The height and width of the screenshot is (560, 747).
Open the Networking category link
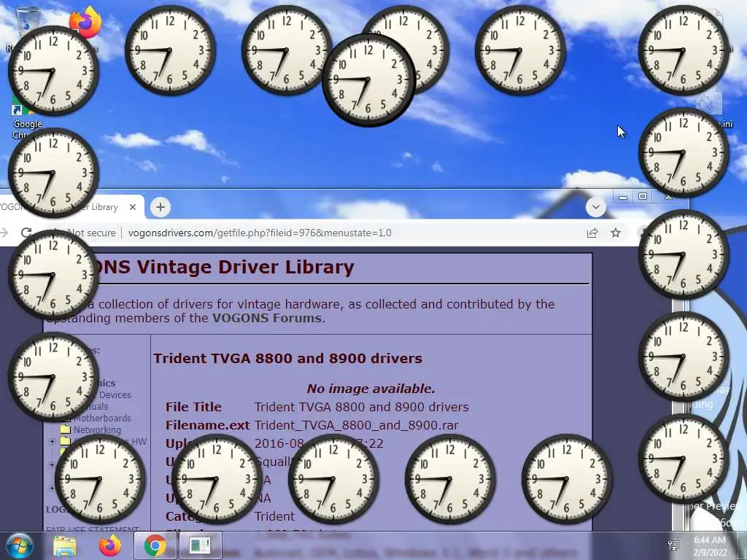point(97,429)
